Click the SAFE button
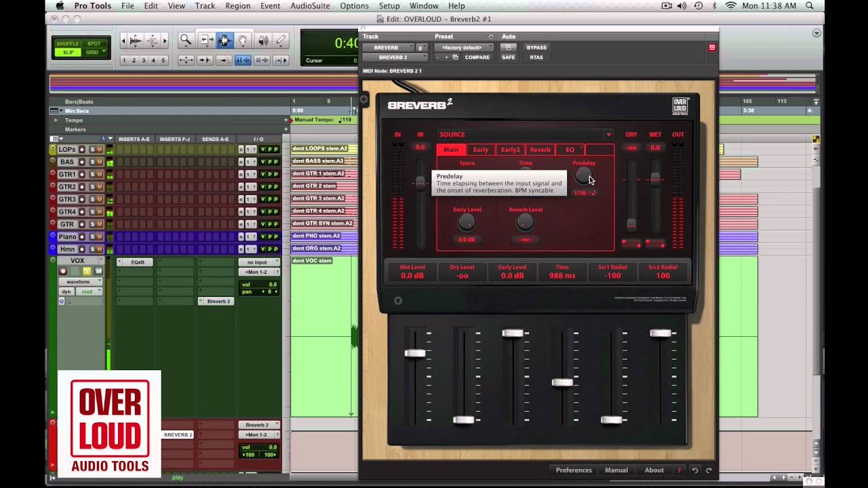The image size is (868, 488). [x=508, y=57]
